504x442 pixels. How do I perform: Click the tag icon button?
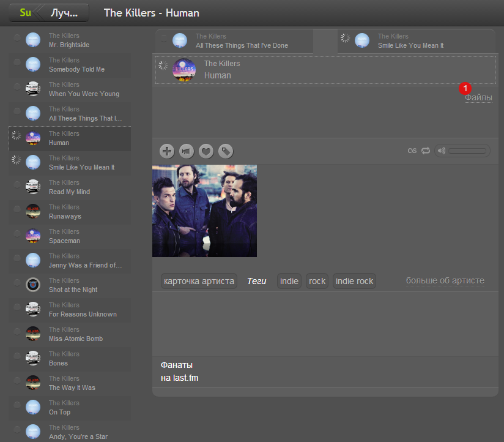pos(226,151)
